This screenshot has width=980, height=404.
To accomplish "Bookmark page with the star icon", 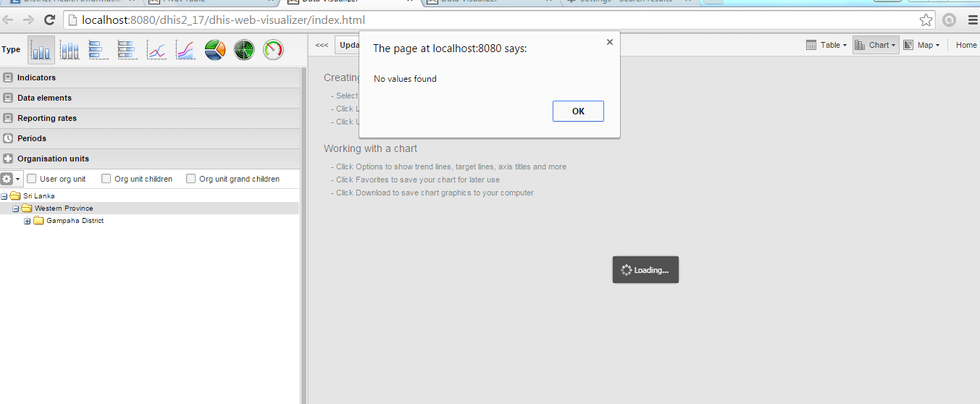I will click(926, 20).
